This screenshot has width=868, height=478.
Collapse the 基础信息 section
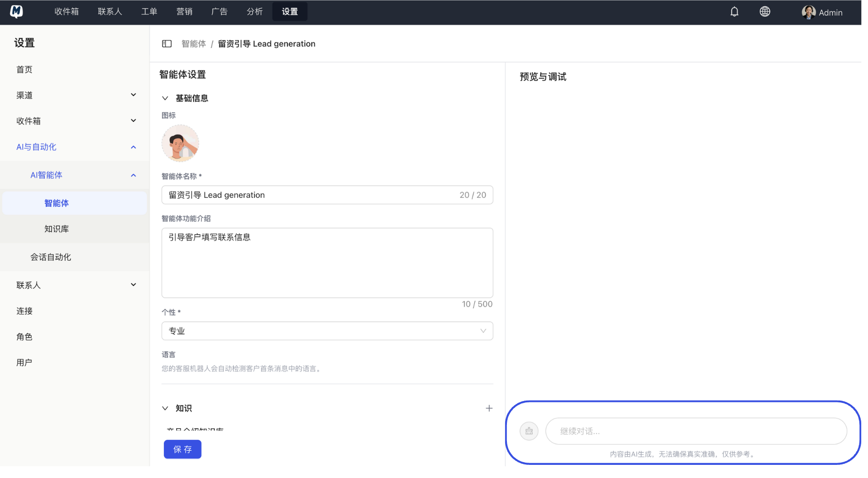pos(165,98)
